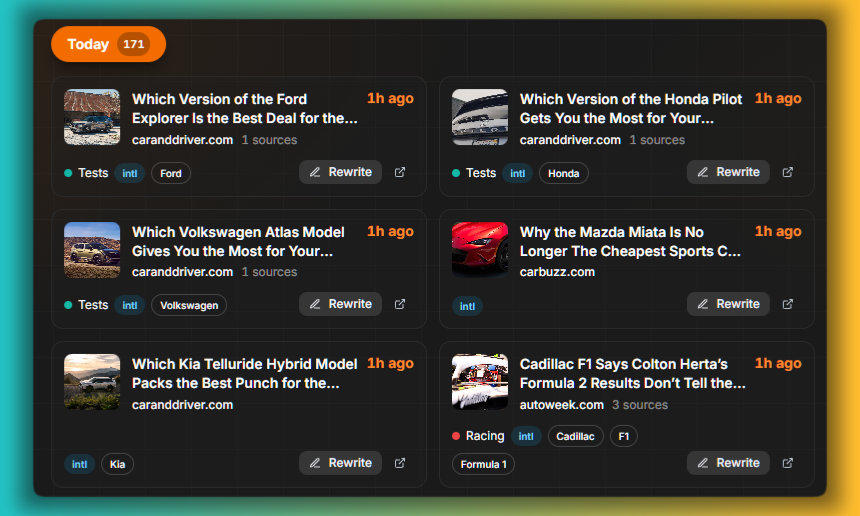The height and width of the screenshot is (516, 860).
Task: Click Tests category on Ford Explorer card
Action: coord(93,173)
